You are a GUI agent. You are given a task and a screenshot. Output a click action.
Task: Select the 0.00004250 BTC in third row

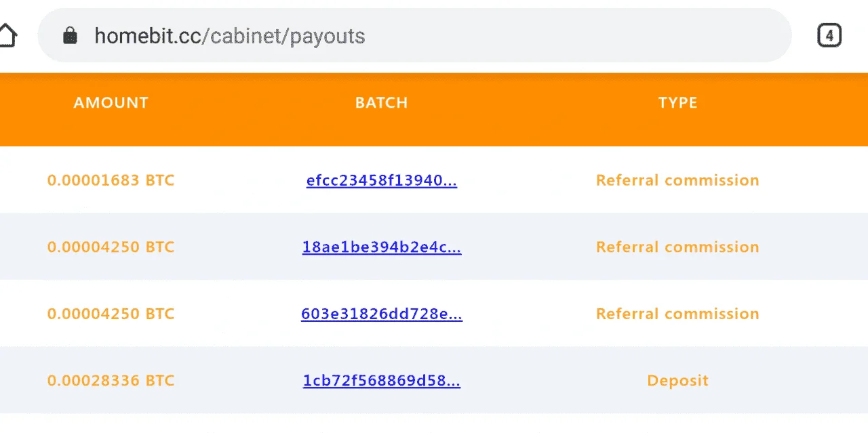(111, 314)
